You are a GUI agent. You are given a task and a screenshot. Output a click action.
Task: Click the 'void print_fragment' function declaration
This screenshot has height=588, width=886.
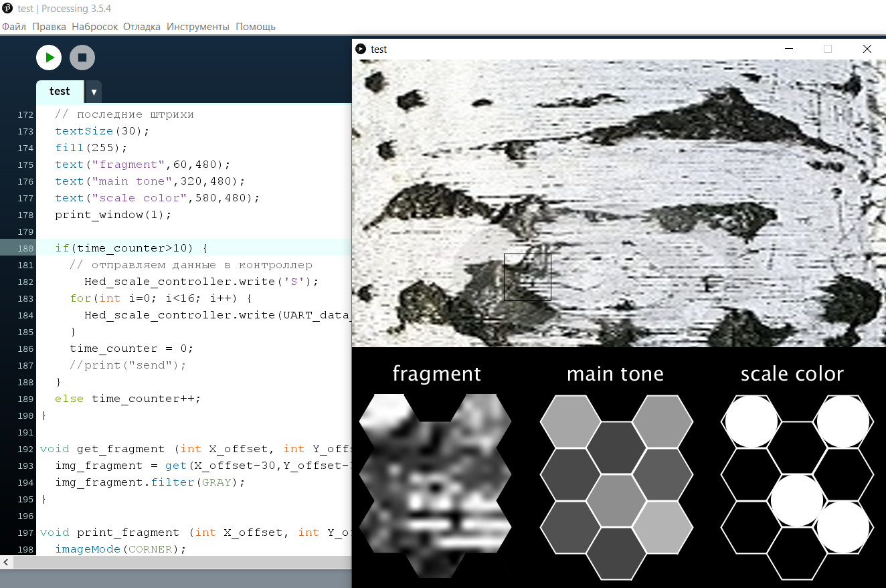coord(195,532)
